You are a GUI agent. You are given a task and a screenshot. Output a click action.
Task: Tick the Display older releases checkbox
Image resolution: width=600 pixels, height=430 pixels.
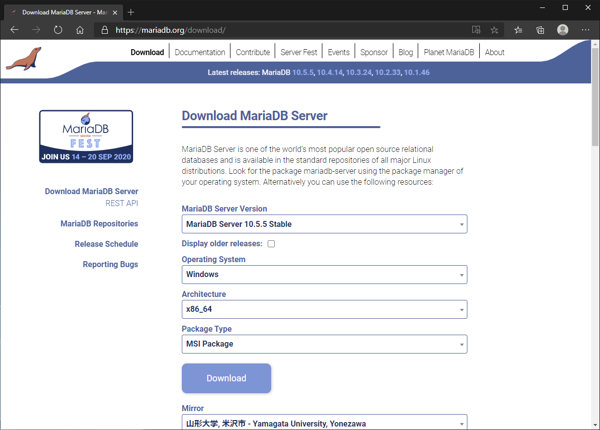pos(271,244)
